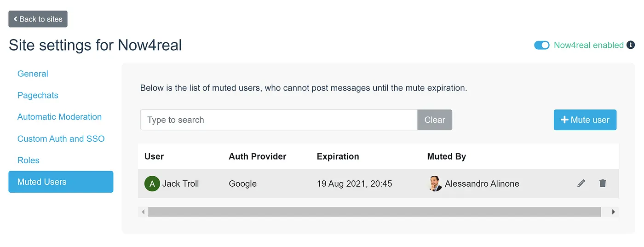Click the right arrow of horizontal scrollbar

coord(613,212)
